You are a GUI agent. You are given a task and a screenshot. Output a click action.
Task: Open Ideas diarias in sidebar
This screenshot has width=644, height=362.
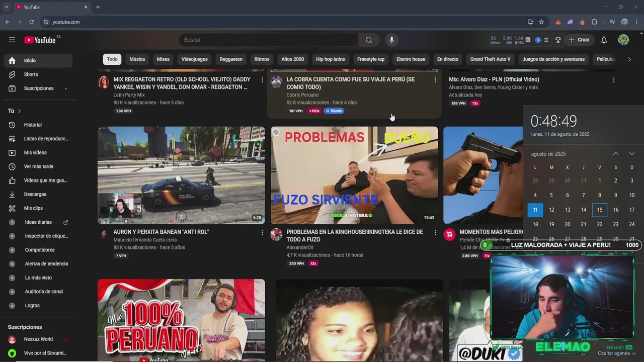38,222
